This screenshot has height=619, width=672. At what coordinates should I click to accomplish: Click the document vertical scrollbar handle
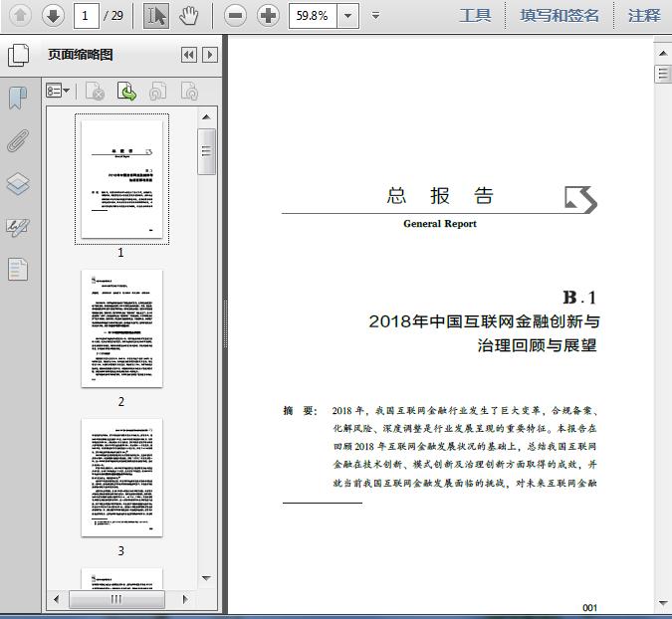[663, 74]
